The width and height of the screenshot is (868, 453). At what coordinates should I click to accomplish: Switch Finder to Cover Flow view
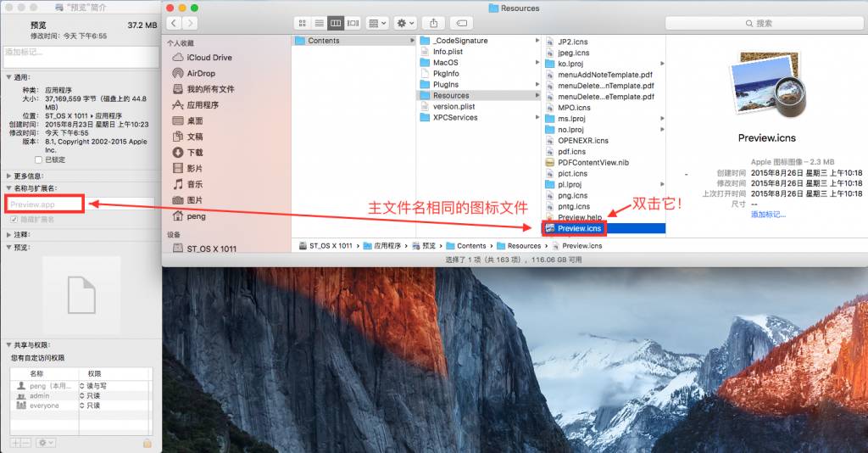(353, 23)
